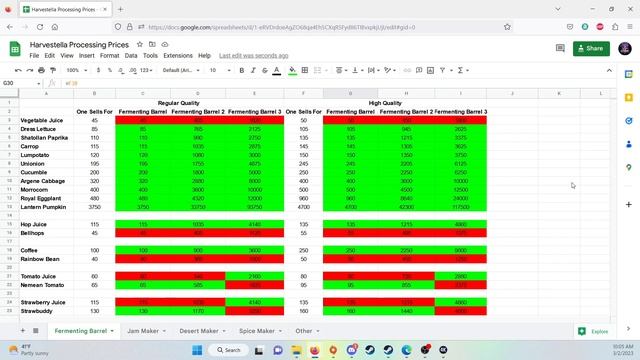Open the View menu
This screenshot has width=640, height=360.
[x=67, y=56]
